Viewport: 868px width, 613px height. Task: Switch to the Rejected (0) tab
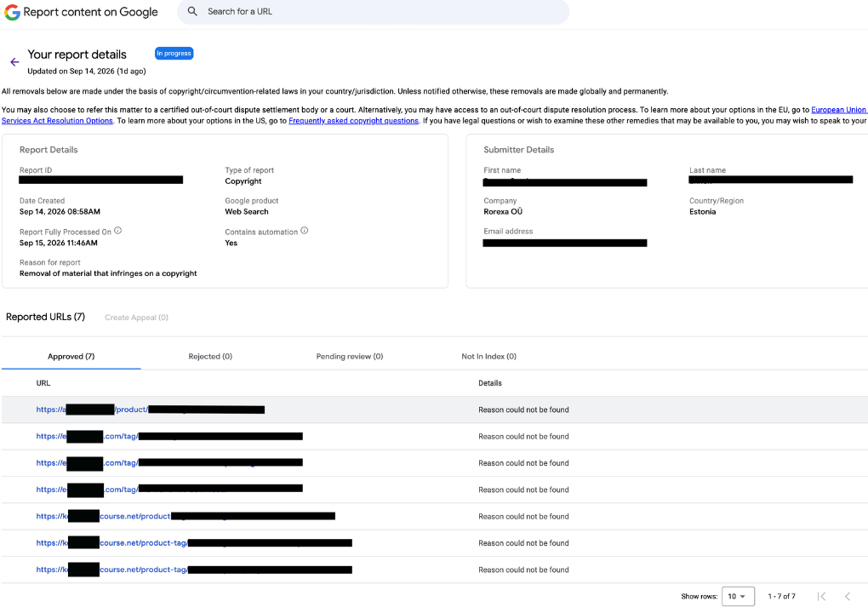click(210, 357)
